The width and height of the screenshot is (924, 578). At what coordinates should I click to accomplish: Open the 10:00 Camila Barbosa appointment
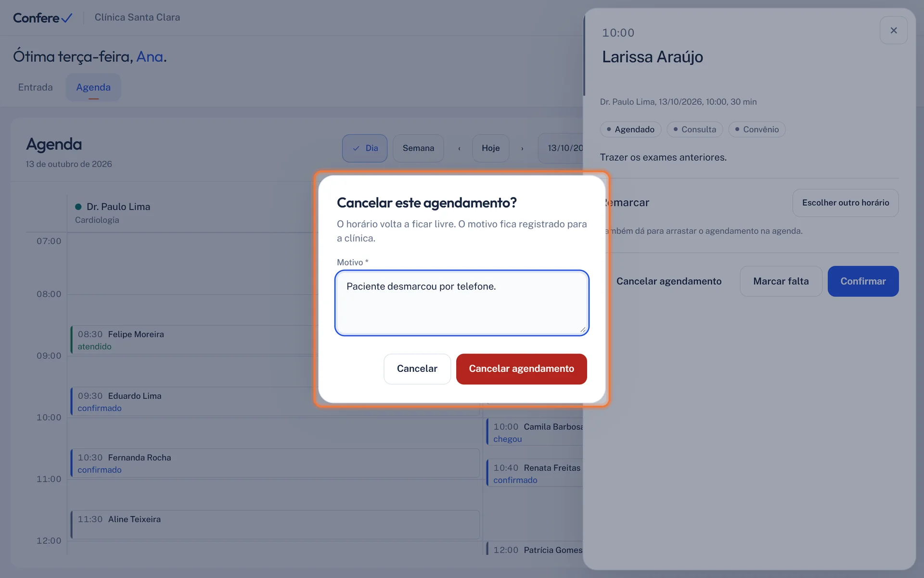point(535,433)
